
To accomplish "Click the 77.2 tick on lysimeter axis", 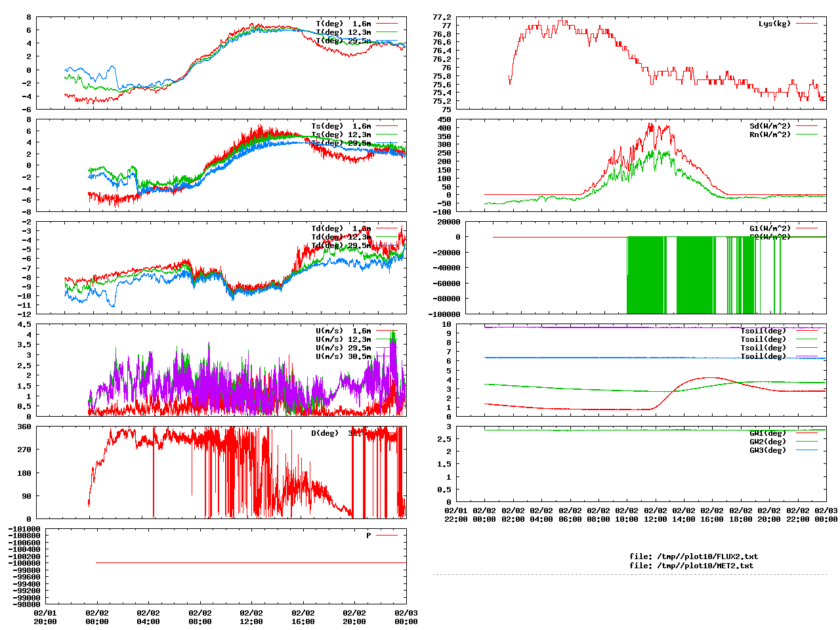I will point(442,17).
